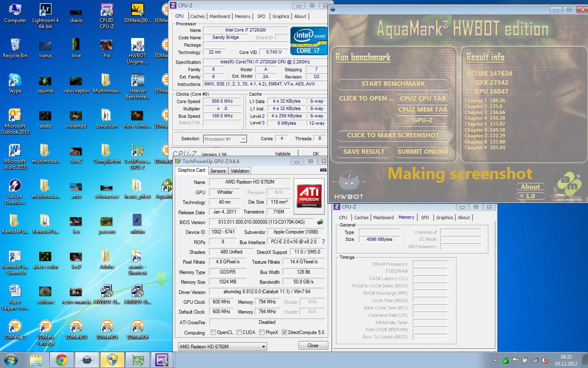Switch to Validation tab in GPU-Z
This screenshot has width=588, height=368.
coord(240,171)
